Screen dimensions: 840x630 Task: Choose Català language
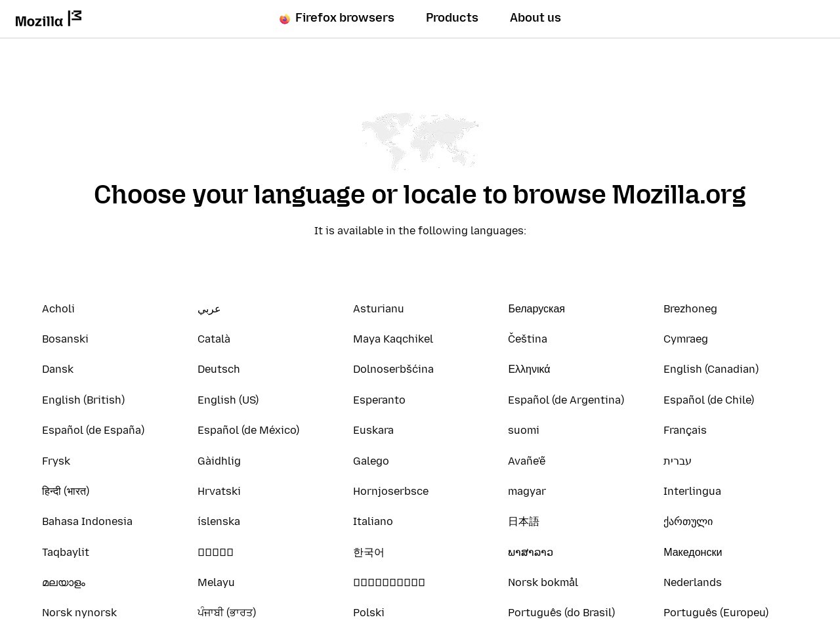pyautogui.click(x=214, y=339)
